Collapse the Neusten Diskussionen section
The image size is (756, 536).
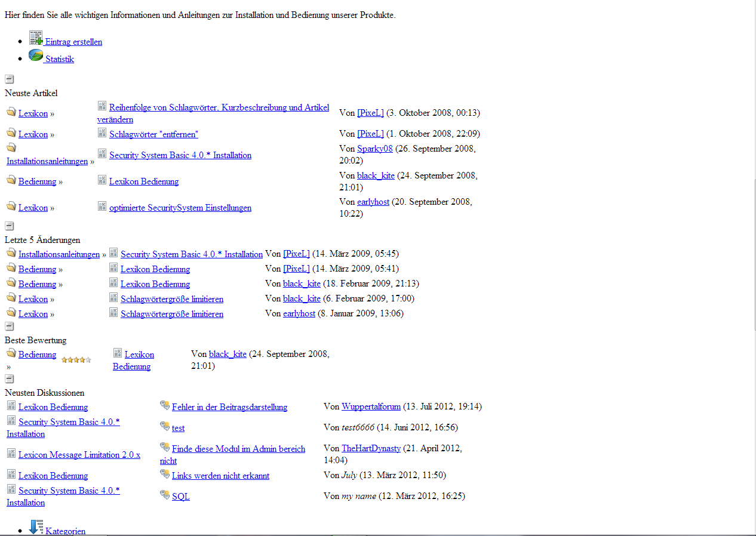[x=10, y=378]
